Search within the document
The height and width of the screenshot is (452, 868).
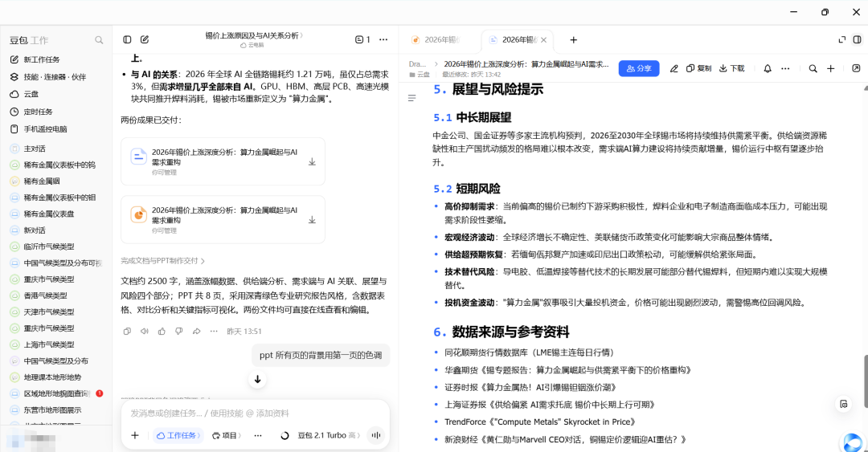click(813, 68)
